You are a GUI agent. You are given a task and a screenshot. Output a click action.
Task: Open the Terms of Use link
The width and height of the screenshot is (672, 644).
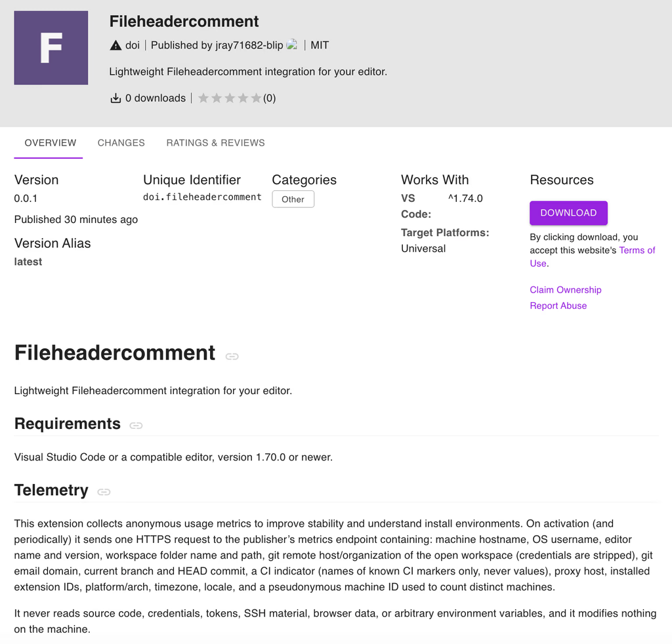point(593,256)
